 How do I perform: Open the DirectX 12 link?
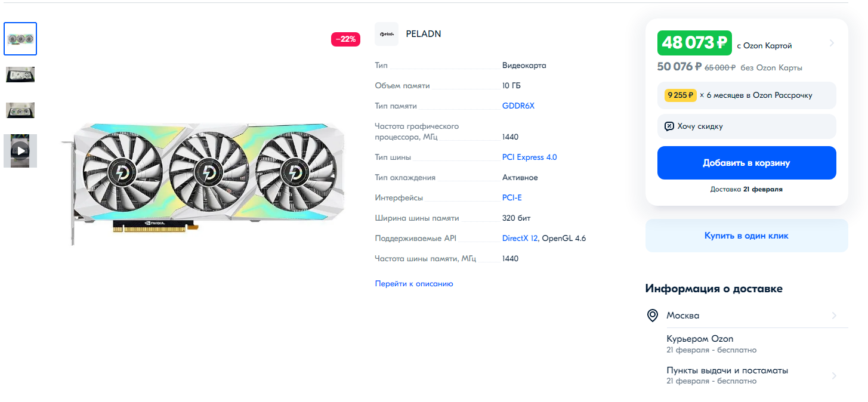point(520,239)
